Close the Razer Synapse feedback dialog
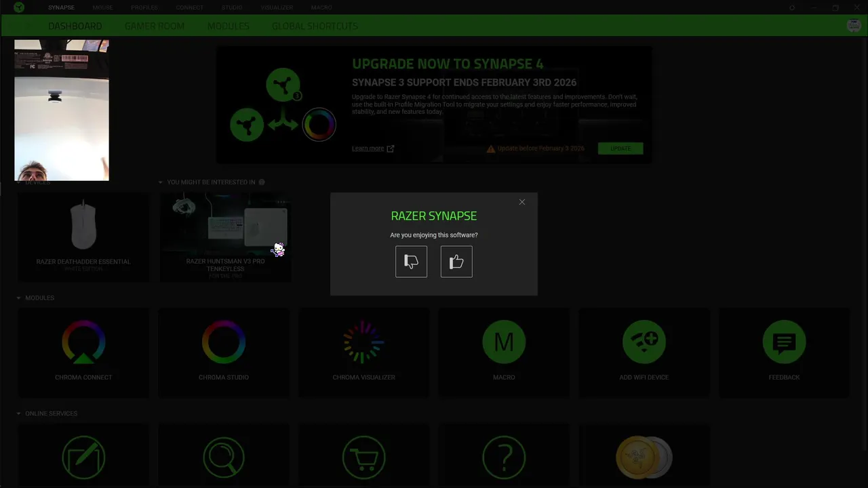 521,202
